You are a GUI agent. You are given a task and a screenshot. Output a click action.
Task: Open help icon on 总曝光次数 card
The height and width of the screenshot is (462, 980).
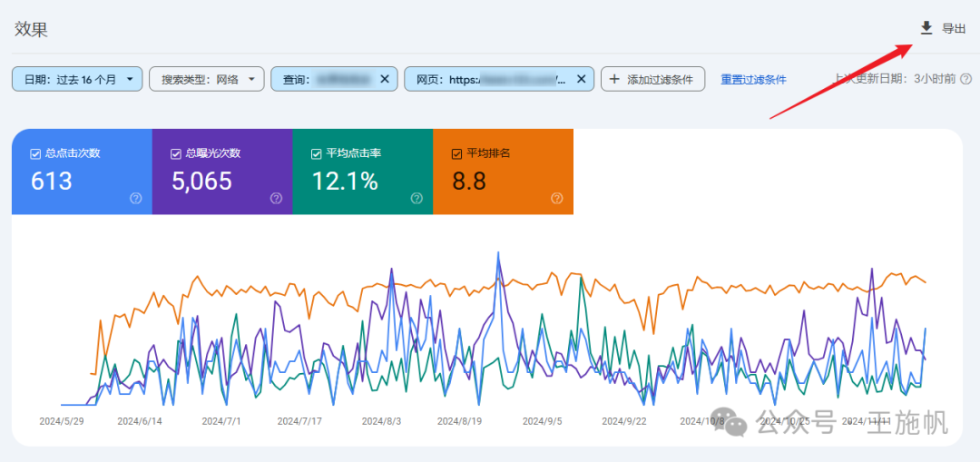276,198
